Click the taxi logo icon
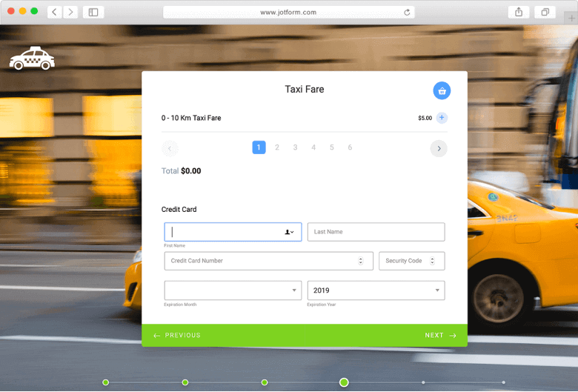This screenshot has height=392, width=578. point(32,59)
